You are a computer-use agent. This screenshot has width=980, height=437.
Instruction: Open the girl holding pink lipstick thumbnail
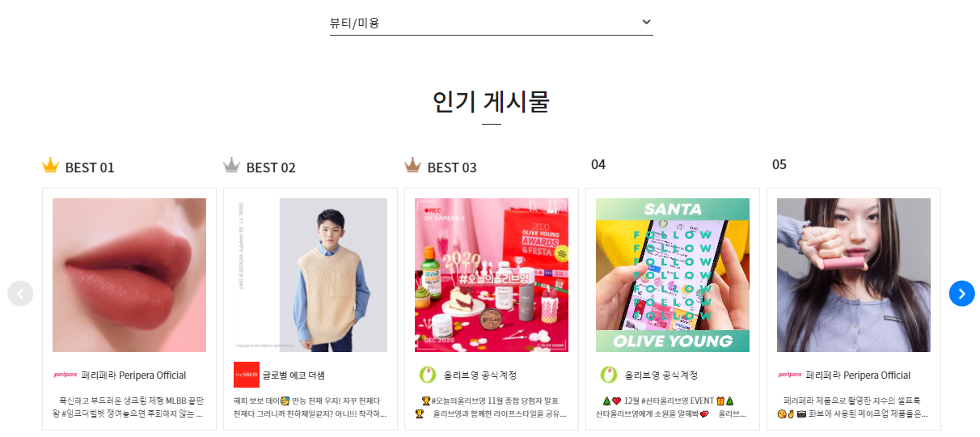(x=854, y=275)
